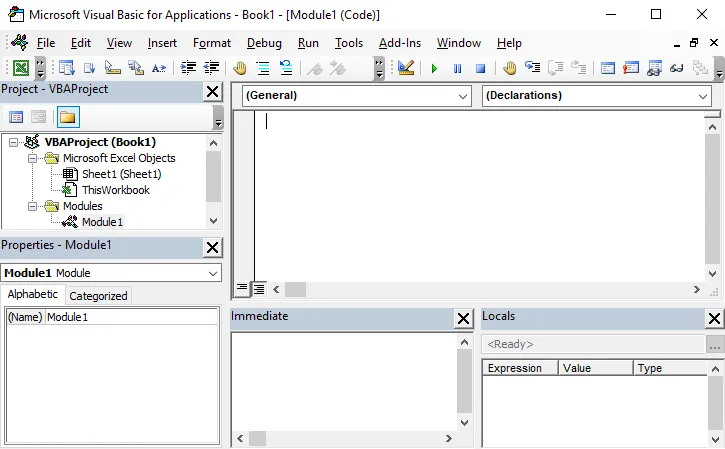Collapse the Microsoft Excel Objects folder
Image resolution: width=725 pixels, height=449 pixels.
point(32,158)
